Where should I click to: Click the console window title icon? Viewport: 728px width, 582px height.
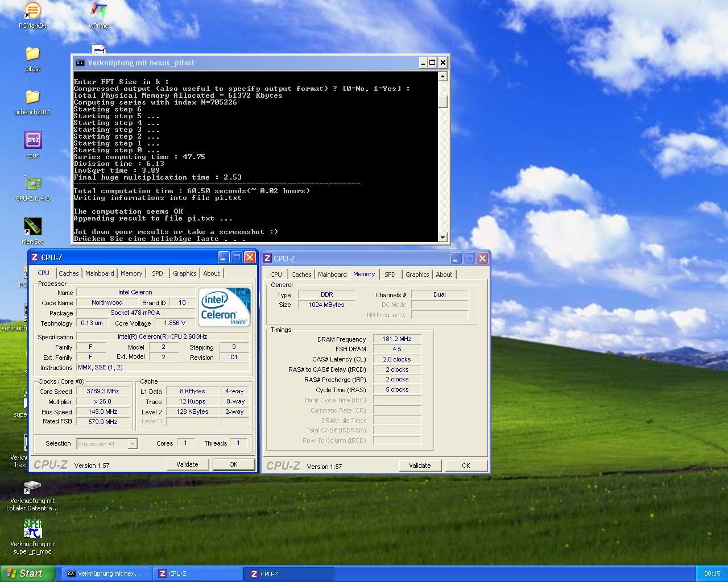click(x=80, y=63)
